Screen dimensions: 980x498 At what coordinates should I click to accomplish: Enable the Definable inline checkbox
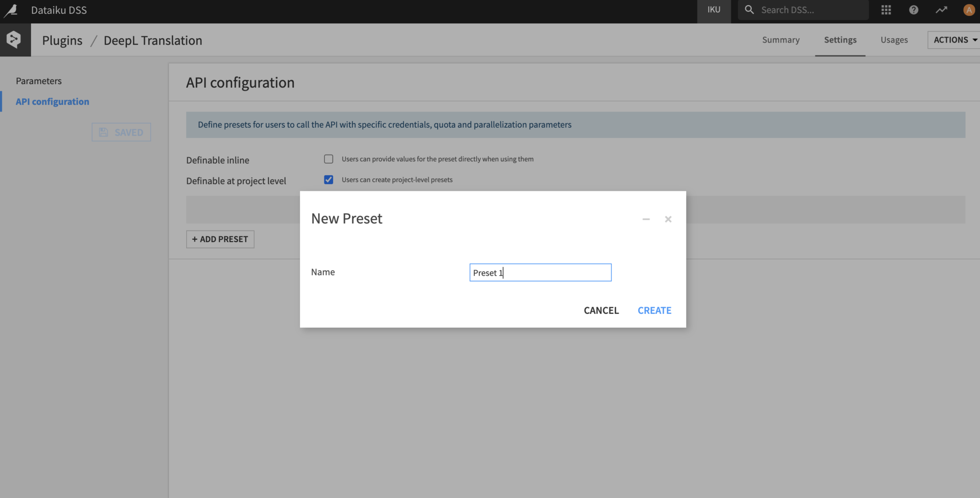click(x=328, y=159)
